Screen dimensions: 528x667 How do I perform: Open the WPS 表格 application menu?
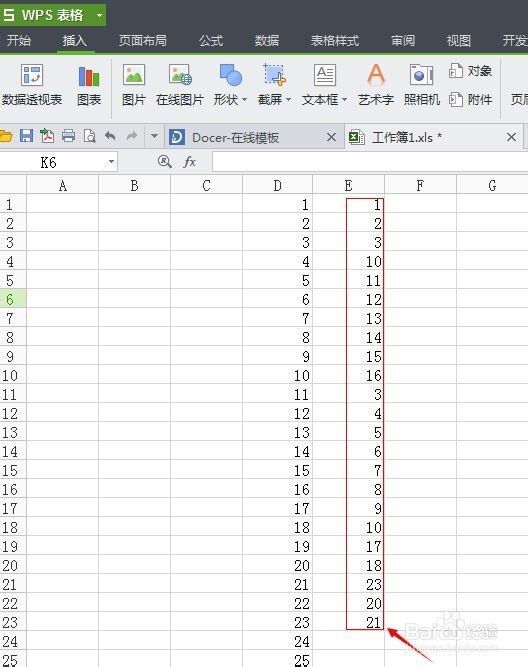[52, 15]
